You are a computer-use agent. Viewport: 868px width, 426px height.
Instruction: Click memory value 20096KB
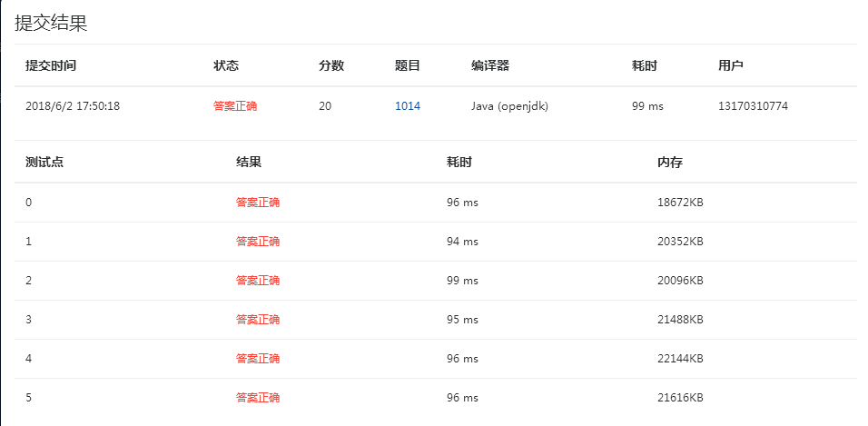point(680,281)
